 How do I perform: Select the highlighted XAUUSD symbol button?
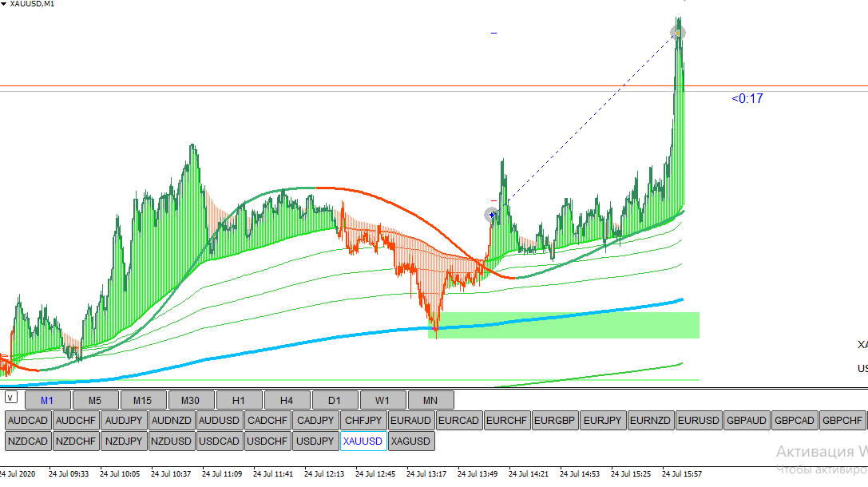pyautogui.click(x=363, y=441)
